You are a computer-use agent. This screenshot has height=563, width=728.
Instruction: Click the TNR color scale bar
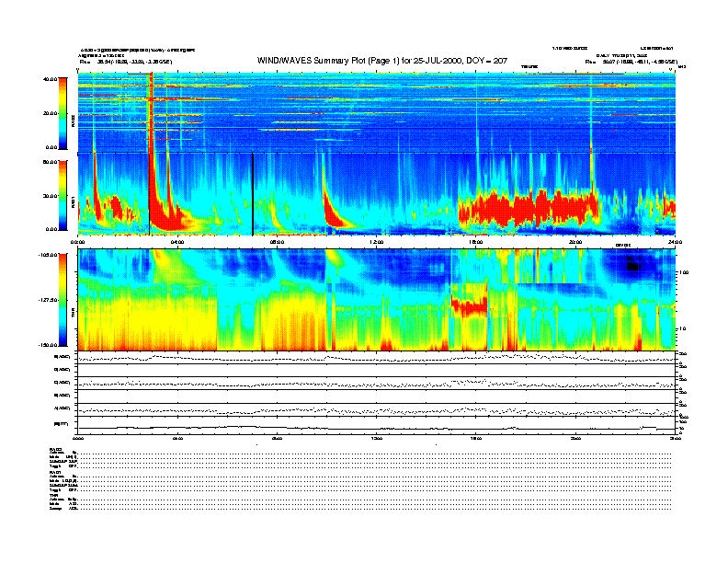coord(63,300)
